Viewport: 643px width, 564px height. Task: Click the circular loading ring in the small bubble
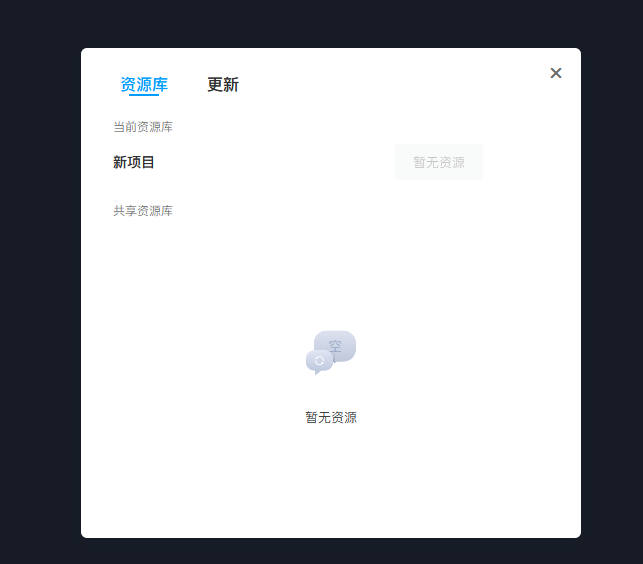click(x=319, y=361)
